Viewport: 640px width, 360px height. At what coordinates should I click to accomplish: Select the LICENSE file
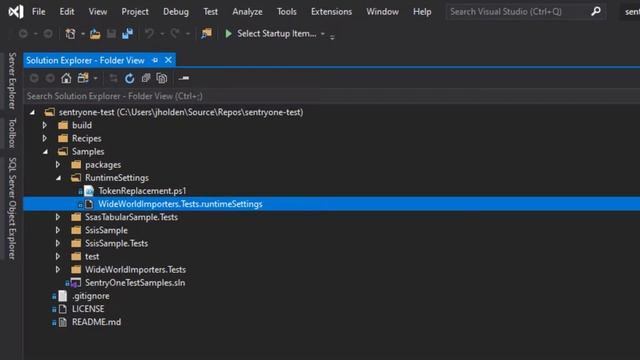point(88,309)
